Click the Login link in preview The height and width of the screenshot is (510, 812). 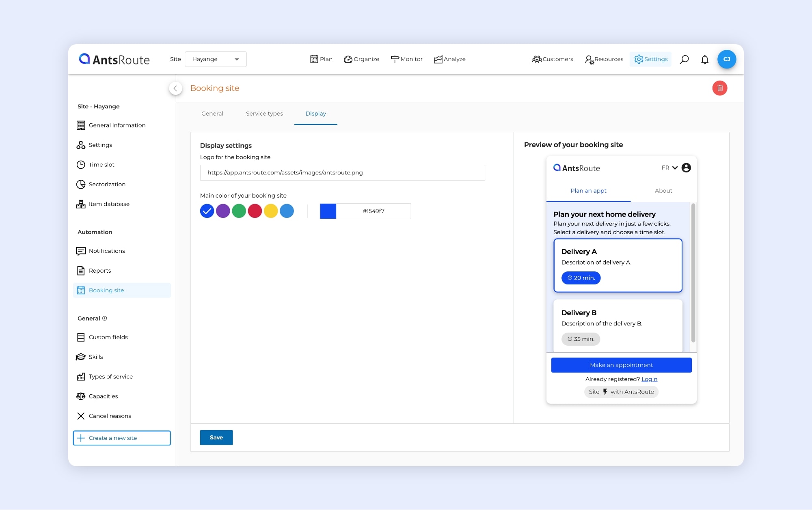pyautogui.click(x=649, y=379)
